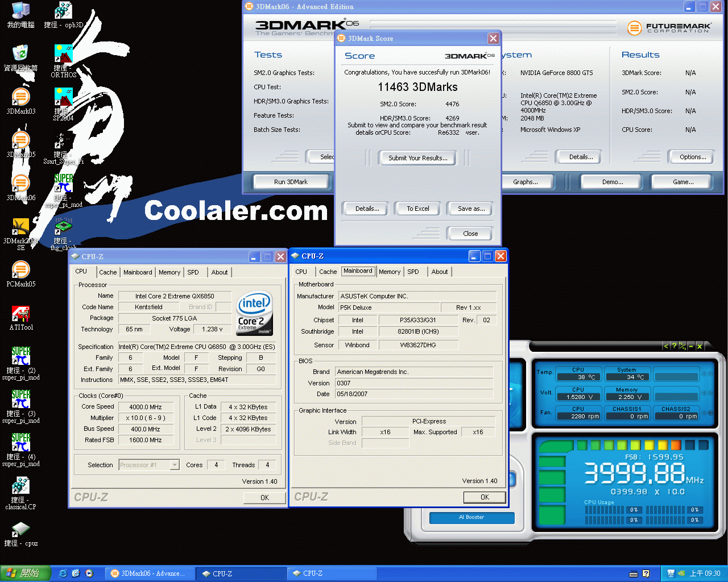Click the AI Booster green X close icon
Image resolution: width=728 pixels, height=582 pixels.
pos(700,346)
